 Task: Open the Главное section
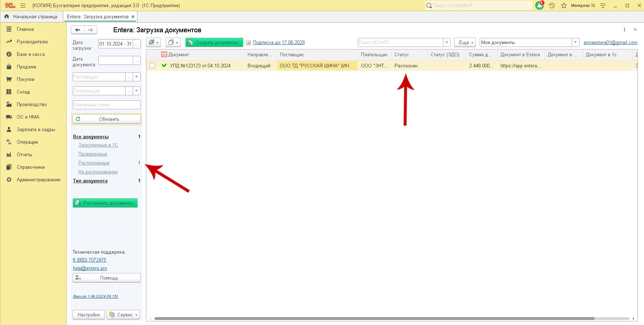[x=25, y=29]
